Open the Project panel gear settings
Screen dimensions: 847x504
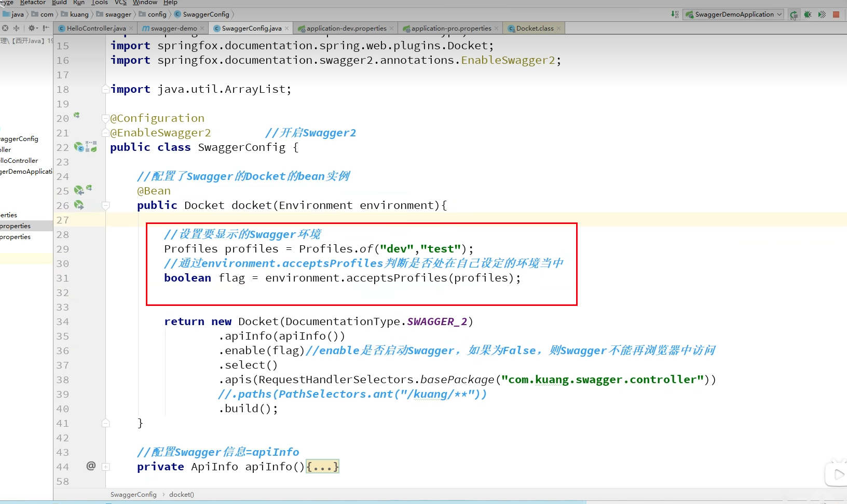(33, 28)
